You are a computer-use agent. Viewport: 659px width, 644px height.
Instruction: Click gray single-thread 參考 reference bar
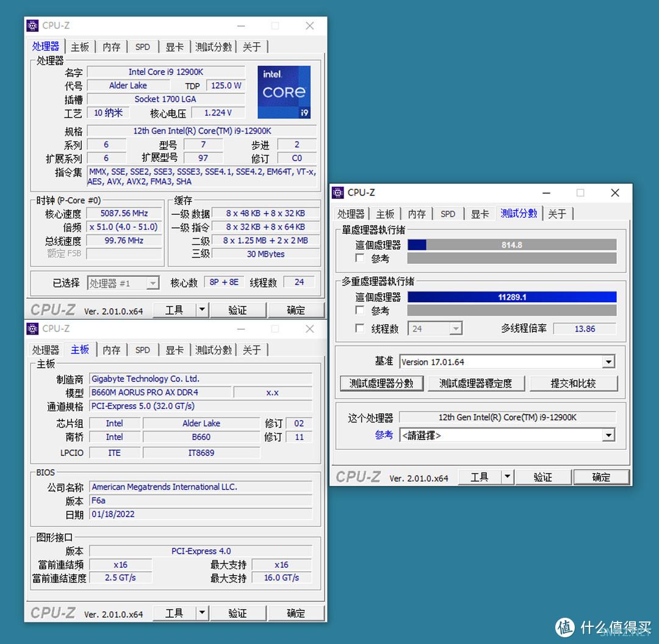click(x=512, y=258)
